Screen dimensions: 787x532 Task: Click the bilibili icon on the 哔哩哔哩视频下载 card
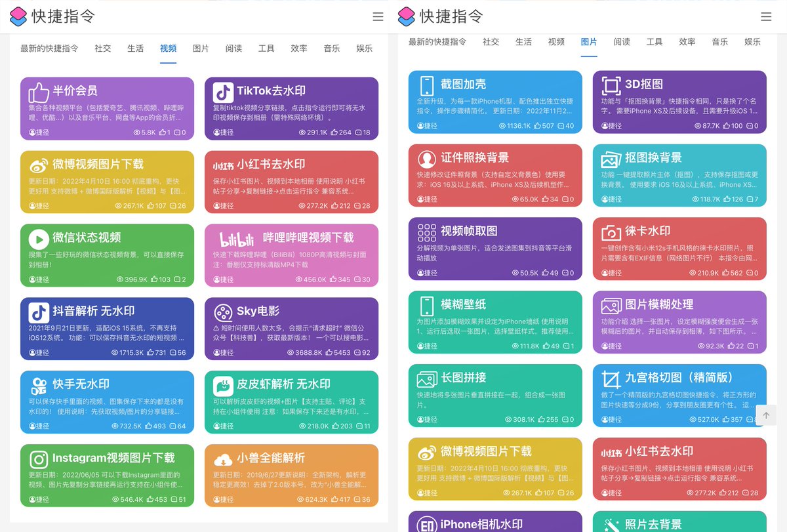point(235,238)
